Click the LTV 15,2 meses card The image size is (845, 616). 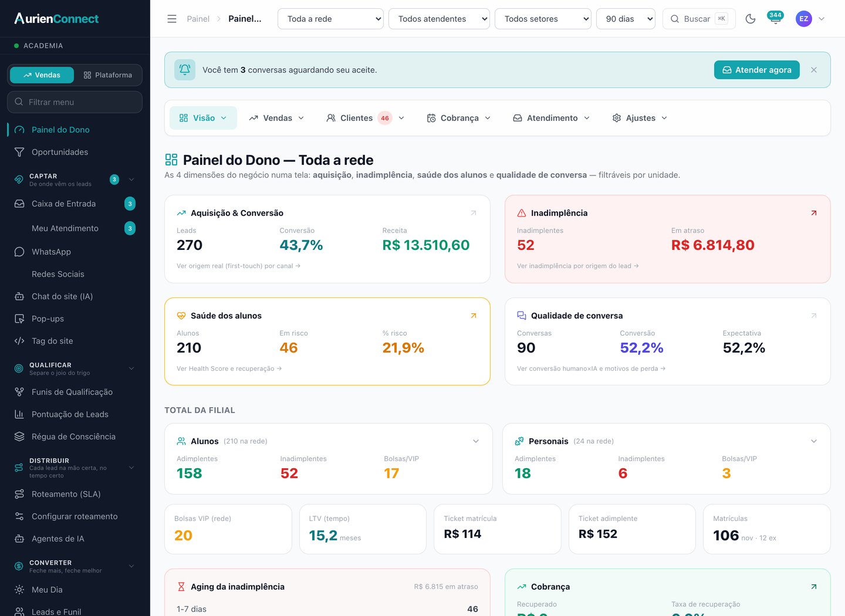click(363, 529)
